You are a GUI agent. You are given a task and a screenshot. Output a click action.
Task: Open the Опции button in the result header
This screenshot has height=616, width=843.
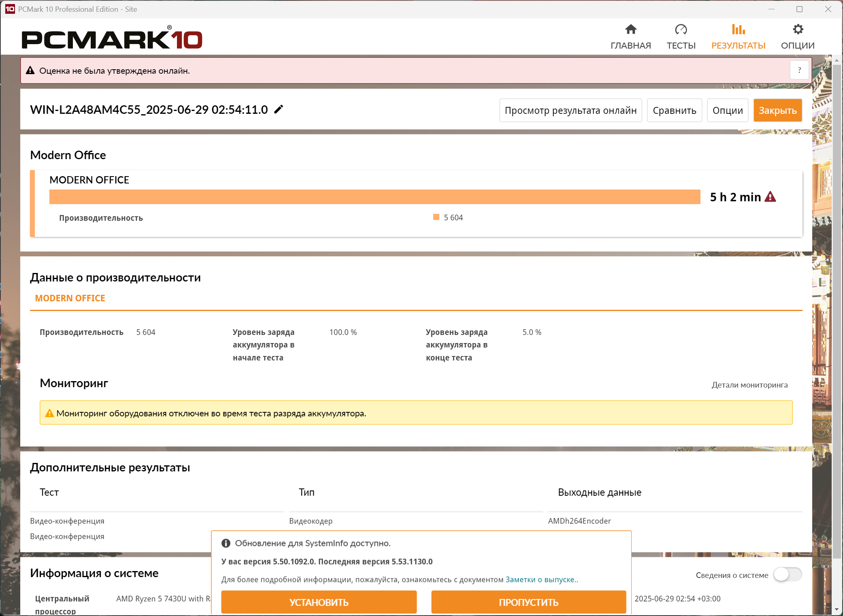pos(727,110)
